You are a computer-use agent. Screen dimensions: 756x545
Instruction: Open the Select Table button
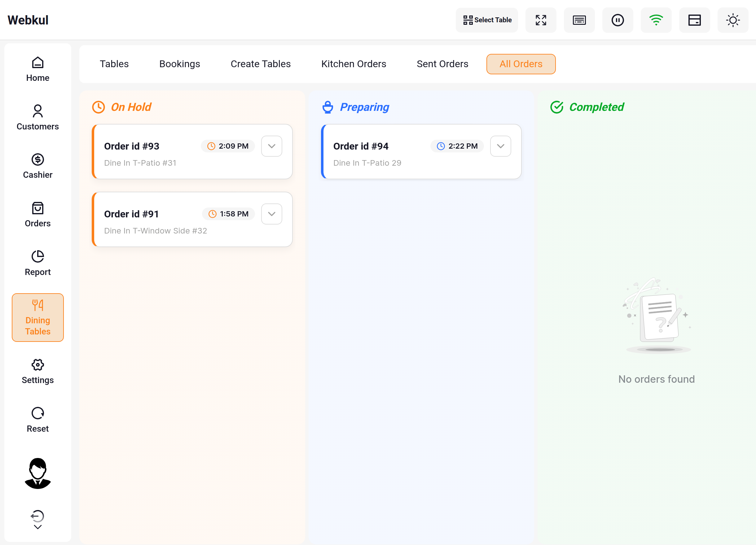[487, 20]
